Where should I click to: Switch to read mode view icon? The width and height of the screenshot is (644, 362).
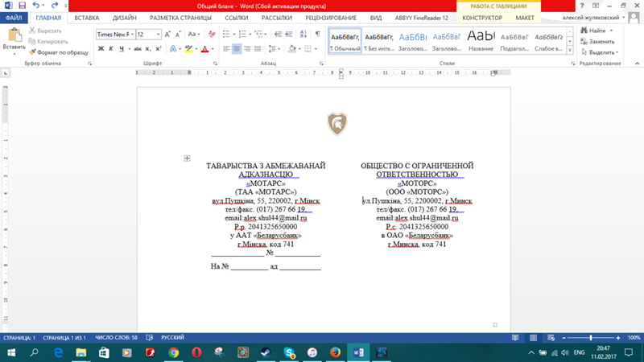pos(515,338)
